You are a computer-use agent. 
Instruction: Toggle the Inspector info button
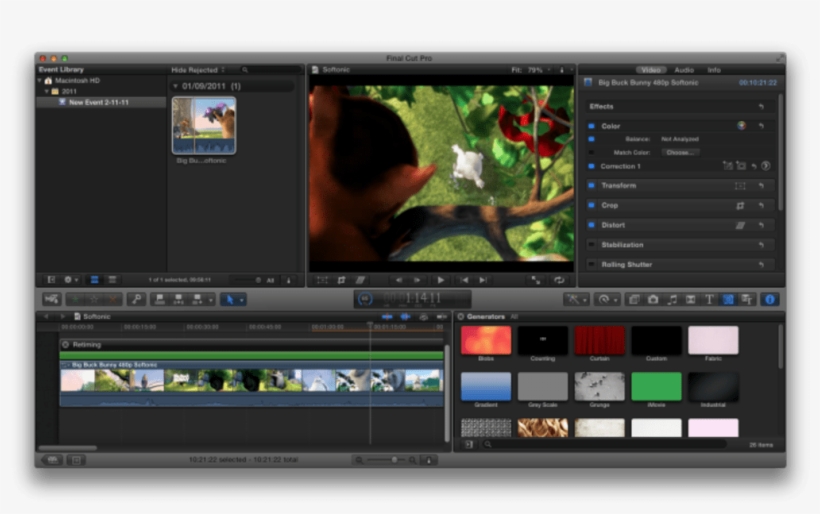tap(770, 299)
